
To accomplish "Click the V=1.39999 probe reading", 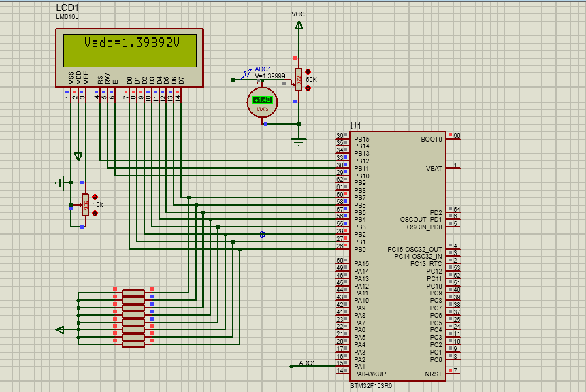I will [270, 76].
